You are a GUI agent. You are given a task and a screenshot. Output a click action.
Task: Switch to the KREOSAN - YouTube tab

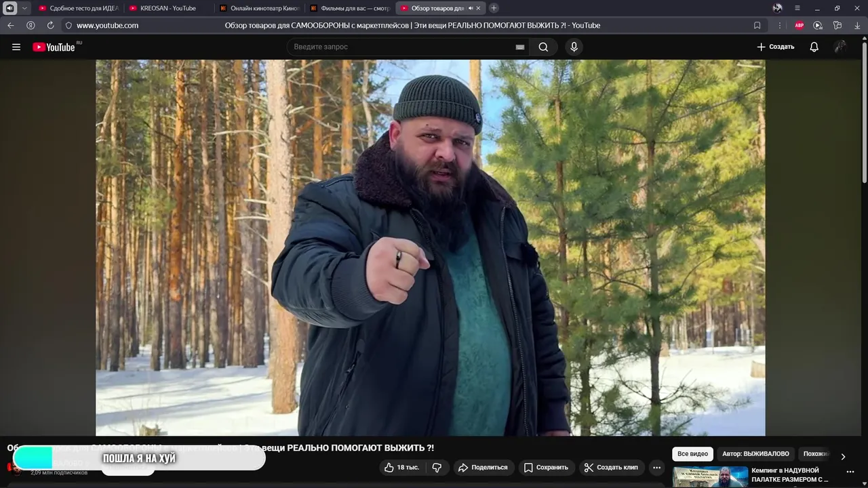(x=168, y=8)
